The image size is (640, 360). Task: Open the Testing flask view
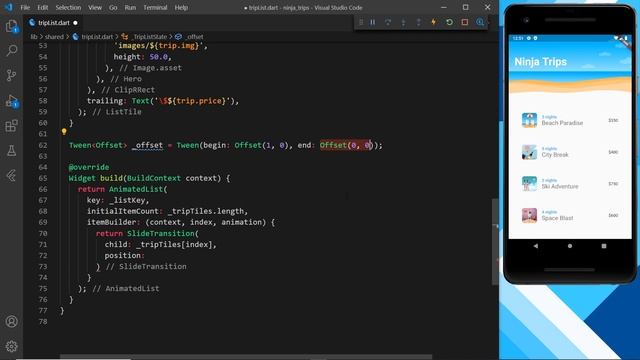pos(11,151)
